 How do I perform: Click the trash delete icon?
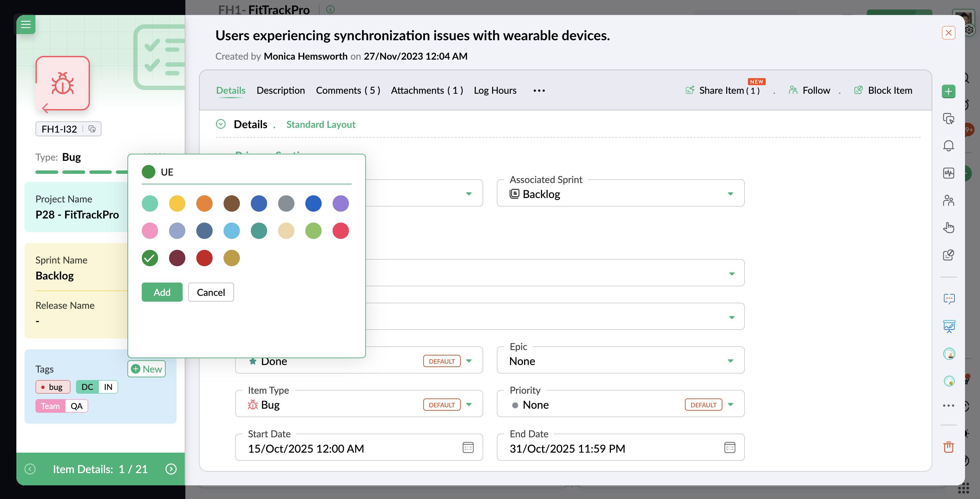tap(948, 447)
